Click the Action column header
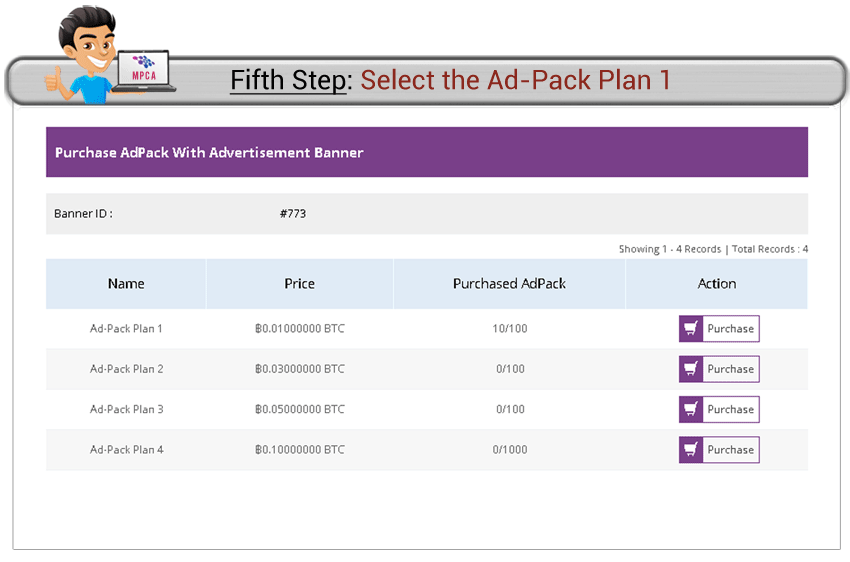 point(717,283)
